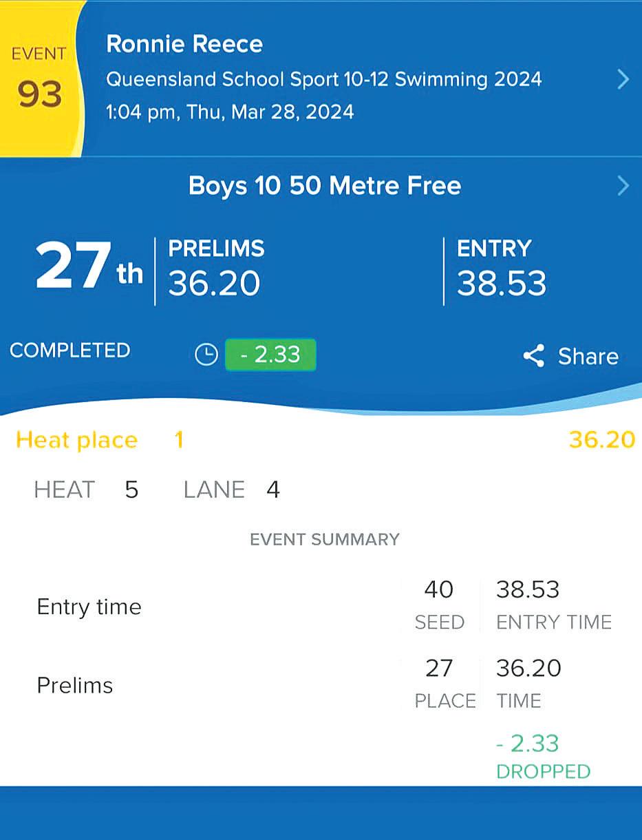Click the share icon
The image size is (642, 840).
[x=534, y=356]
